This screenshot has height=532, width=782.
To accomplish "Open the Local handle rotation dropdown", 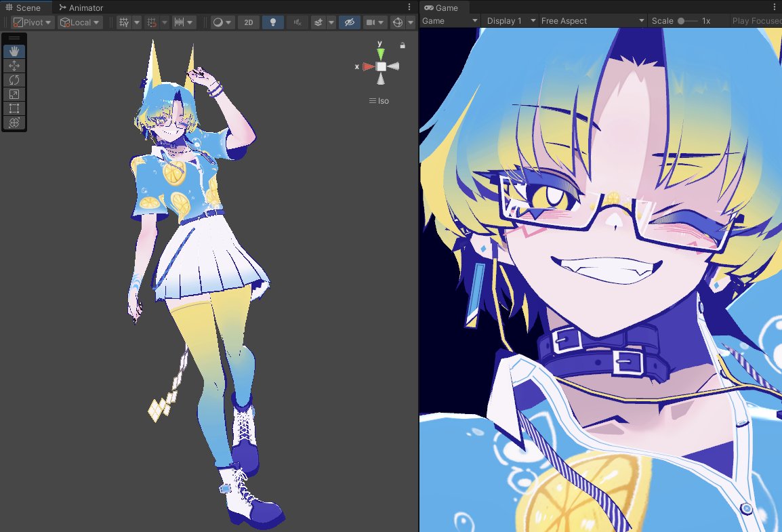I will pyautogui.click(x=80, y=22).
